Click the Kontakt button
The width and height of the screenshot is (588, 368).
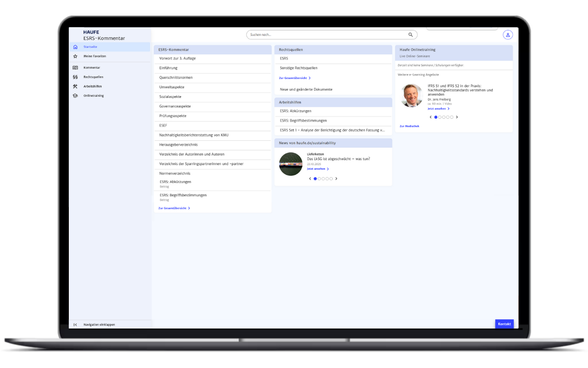coord(504,324)
